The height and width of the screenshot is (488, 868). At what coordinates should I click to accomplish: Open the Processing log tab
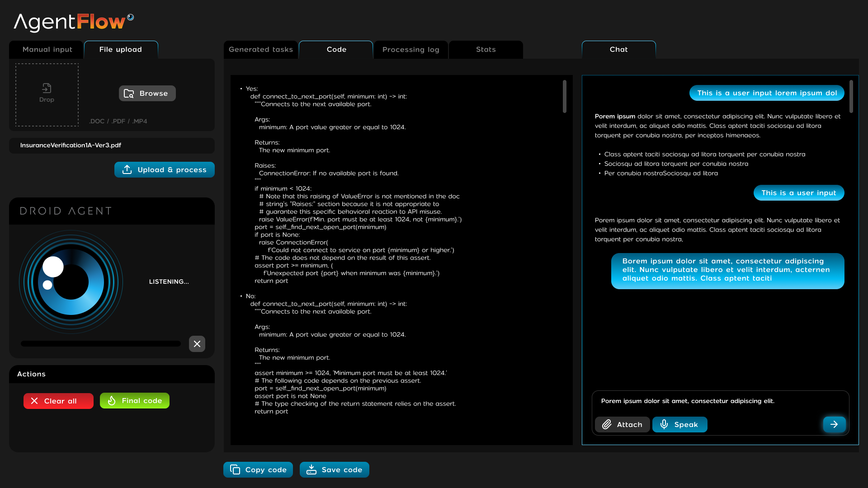(x=411, y=50)
